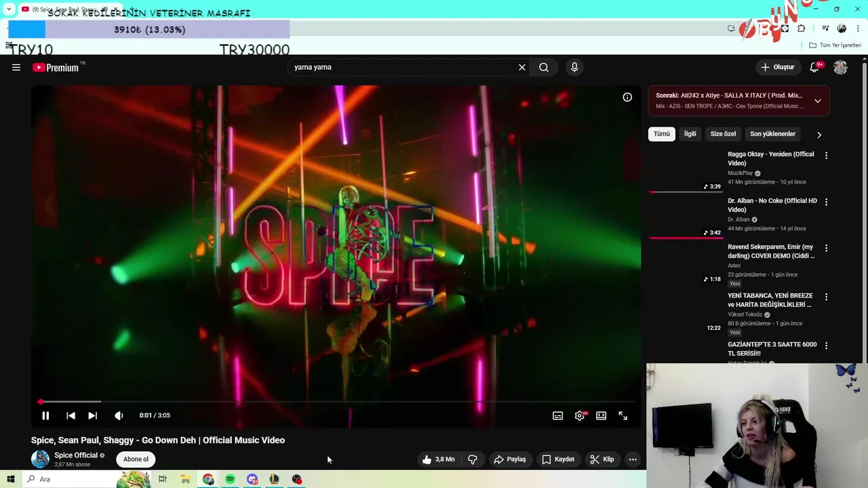This screenshot has height=488, width=868.
Task: Pause the video
Action: (x=45, y=415)
